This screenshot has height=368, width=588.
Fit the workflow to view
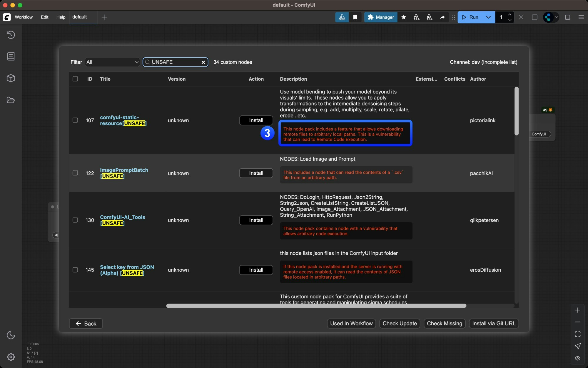click(x=577, y=334)
